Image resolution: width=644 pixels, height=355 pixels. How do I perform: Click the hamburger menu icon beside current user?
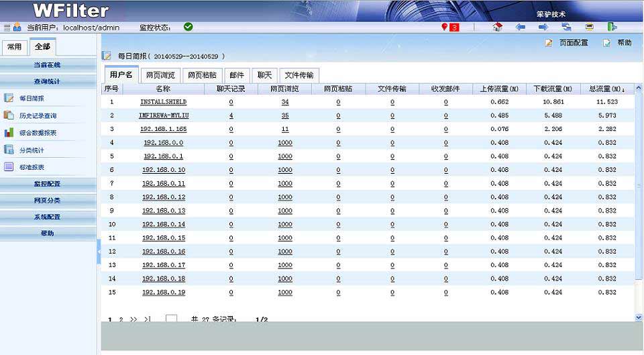[7, 28]
